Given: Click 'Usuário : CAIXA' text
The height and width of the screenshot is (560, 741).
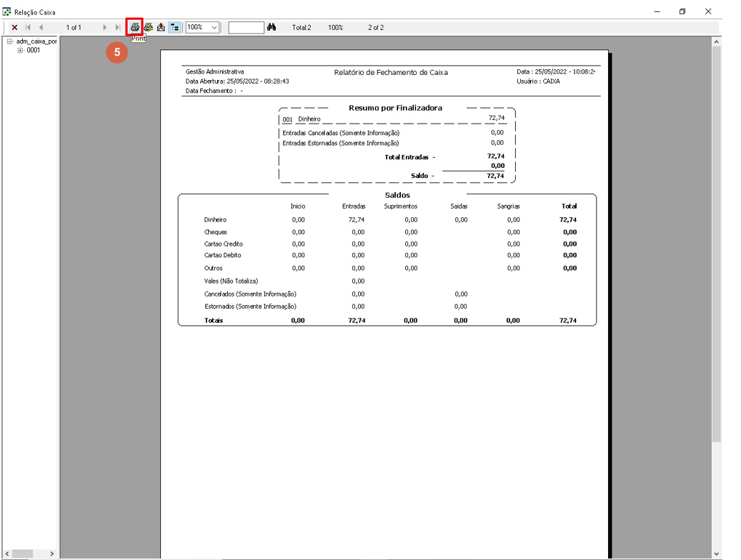Looking at the screenshot, I should [x=538, y=81].
